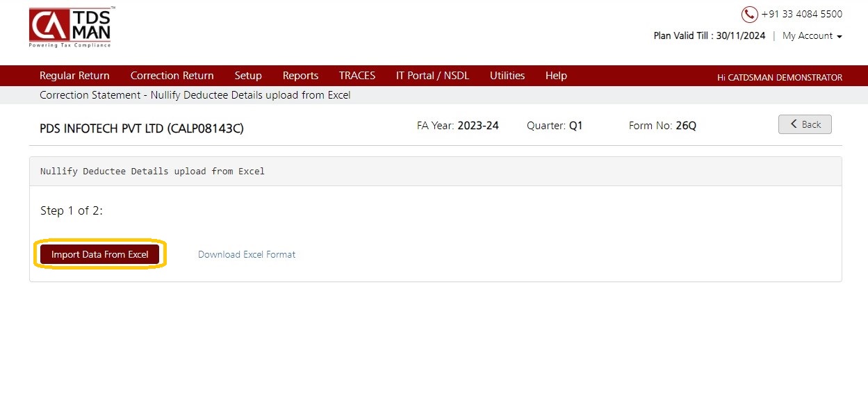868x398 pixels.
Task: Open the Correction Return menu
Action: (x=172, y=76)
